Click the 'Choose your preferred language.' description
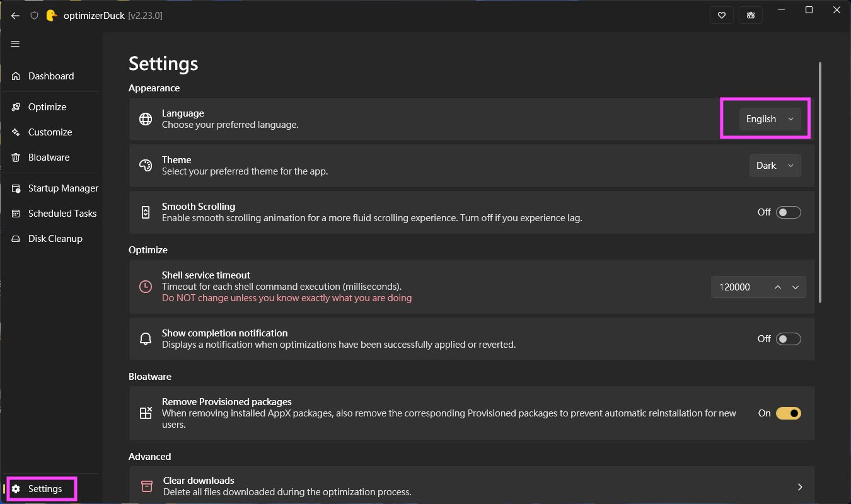 (230, 125)
